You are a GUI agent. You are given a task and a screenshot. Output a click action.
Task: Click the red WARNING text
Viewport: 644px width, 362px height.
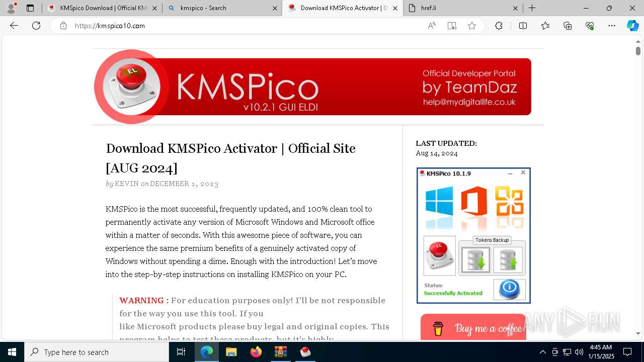[x=144, y=300]
